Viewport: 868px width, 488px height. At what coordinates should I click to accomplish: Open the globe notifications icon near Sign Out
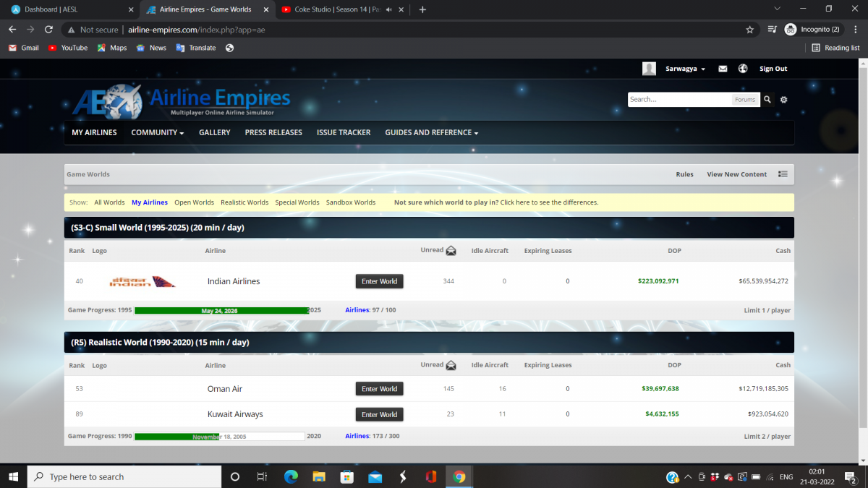click(743, 69)
